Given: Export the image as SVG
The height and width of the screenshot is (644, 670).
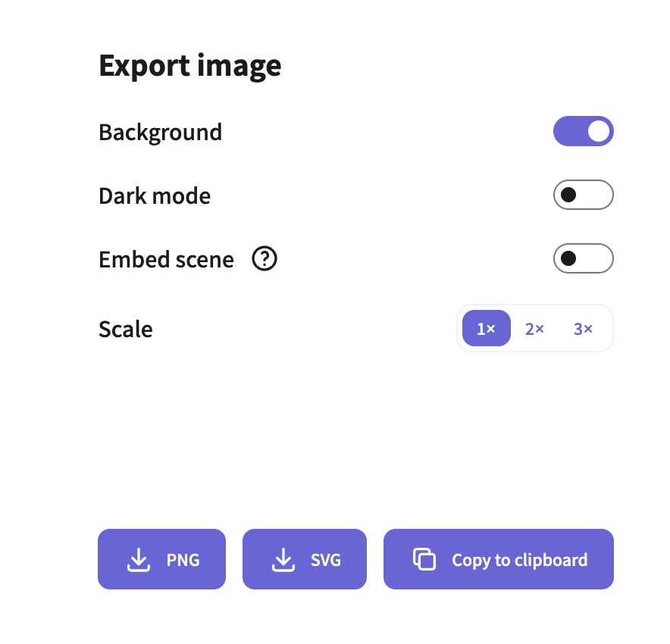Looking at the screenshot, I should (x=305, y=559).
